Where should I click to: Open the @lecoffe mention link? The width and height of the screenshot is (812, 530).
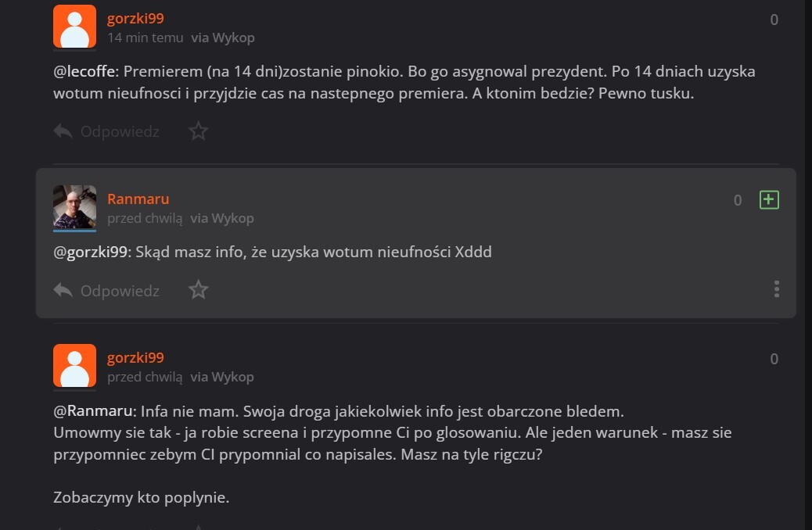click(84, 72)
